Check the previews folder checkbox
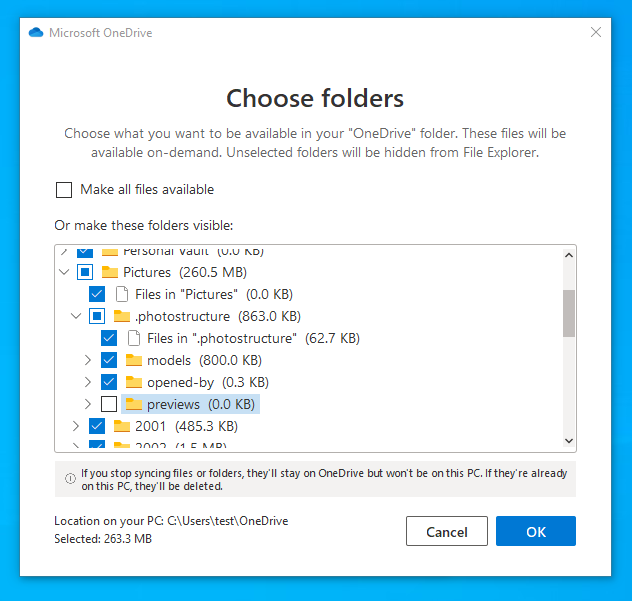This screenshot has height=601, width=632. [x=109, y=404]
